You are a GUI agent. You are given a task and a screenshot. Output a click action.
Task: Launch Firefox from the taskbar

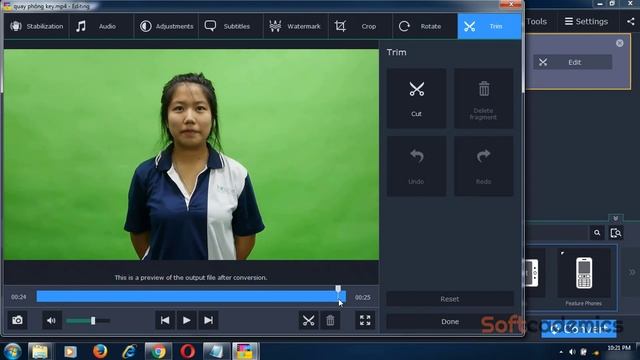tap(100, 351)
